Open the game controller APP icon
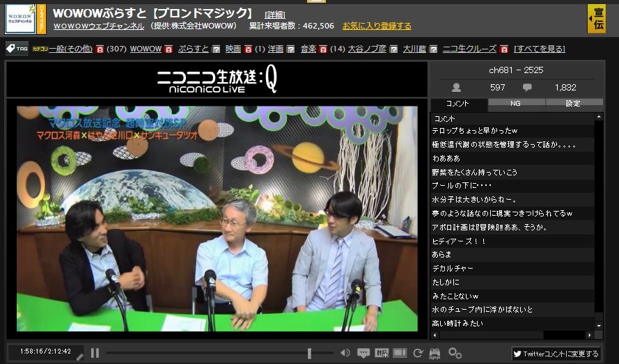Image resolution: width=619 pixels, height=364 pixels. [434, 353]
